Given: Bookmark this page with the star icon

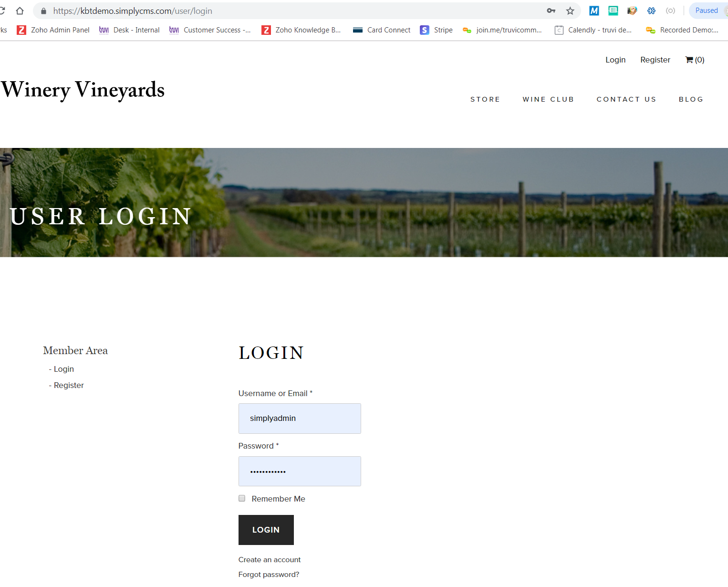Looking at the screenshot, I should pyautogui.click(x=570, y=11).
